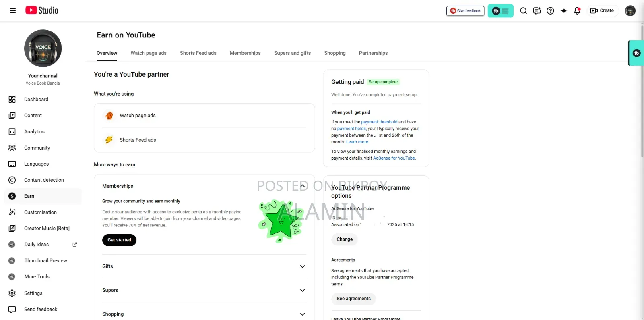Click the sparkle Ask Studio icon

[x=564, y=11]
